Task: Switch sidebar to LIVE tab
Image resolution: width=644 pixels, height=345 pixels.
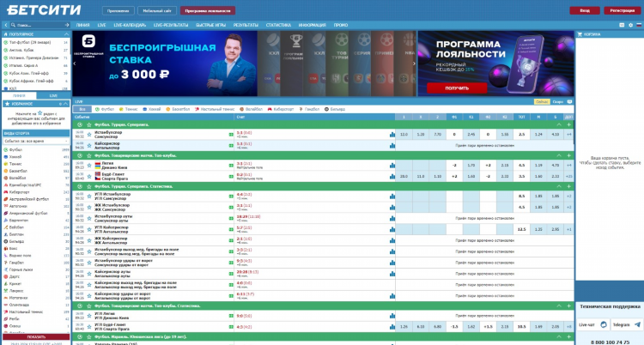Action: pos(53,96)
